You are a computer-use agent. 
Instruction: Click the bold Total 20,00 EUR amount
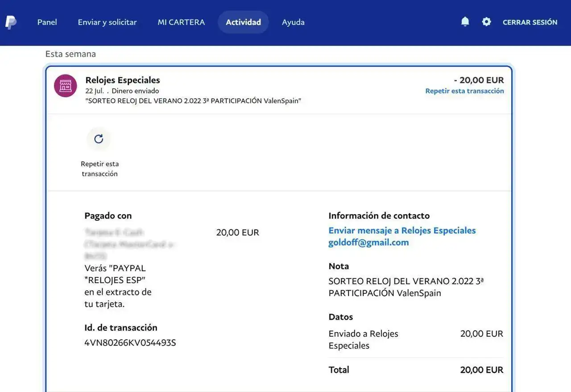(x=482, y=370)
